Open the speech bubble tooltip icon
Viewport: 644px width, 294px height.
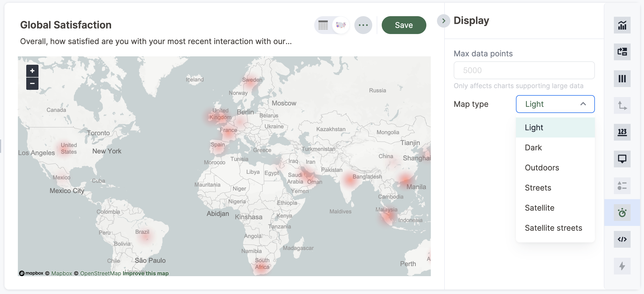(x=622, y=159)
